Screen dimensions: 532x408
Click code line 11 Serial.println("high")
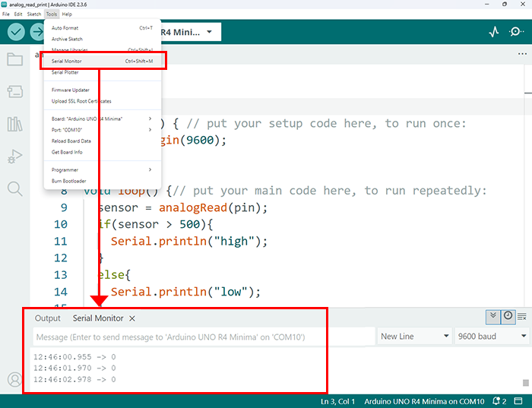coord(189,241)
